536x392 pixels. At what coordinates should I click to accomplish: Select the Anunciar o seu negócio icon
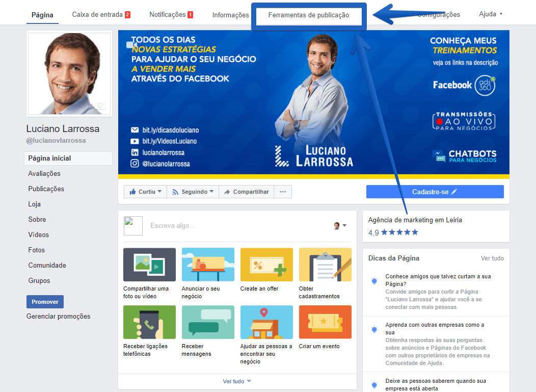208,265
